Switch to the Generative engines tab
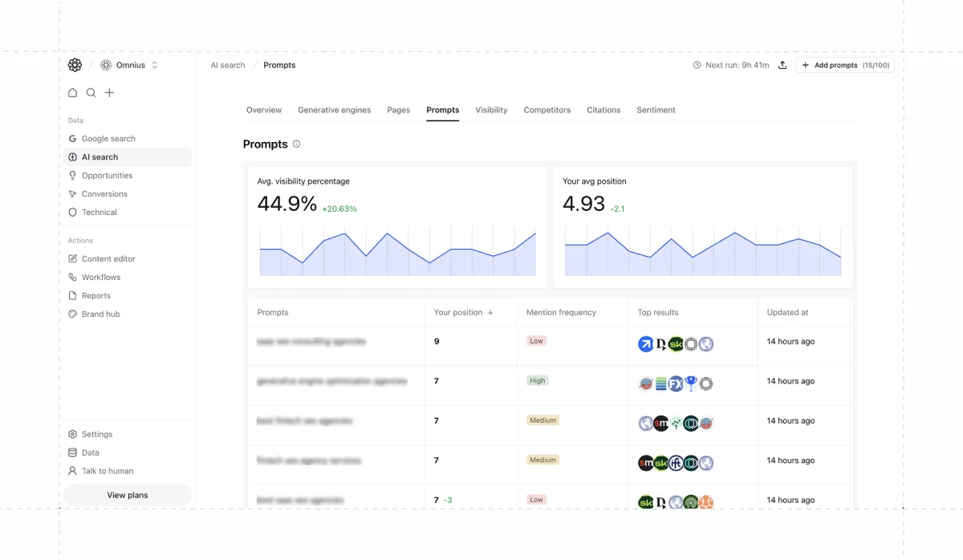 click(334, 110)
